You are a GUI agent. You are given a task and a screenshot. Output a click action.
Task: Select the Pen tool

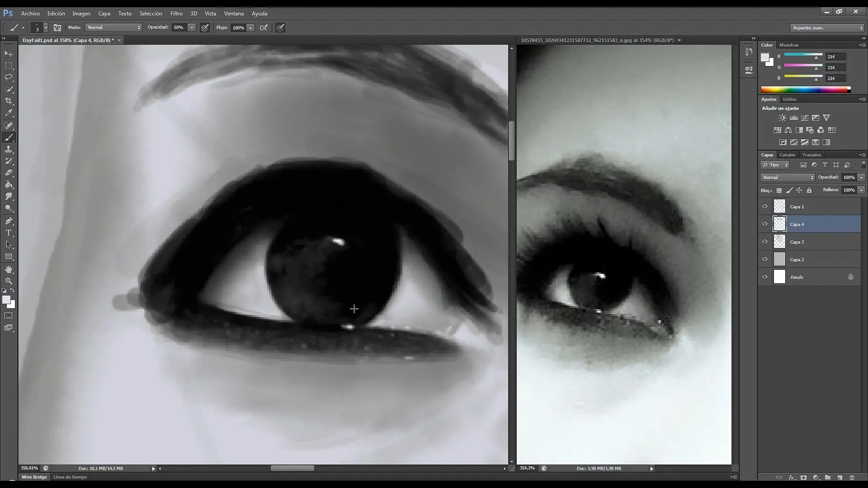point(9,221)
